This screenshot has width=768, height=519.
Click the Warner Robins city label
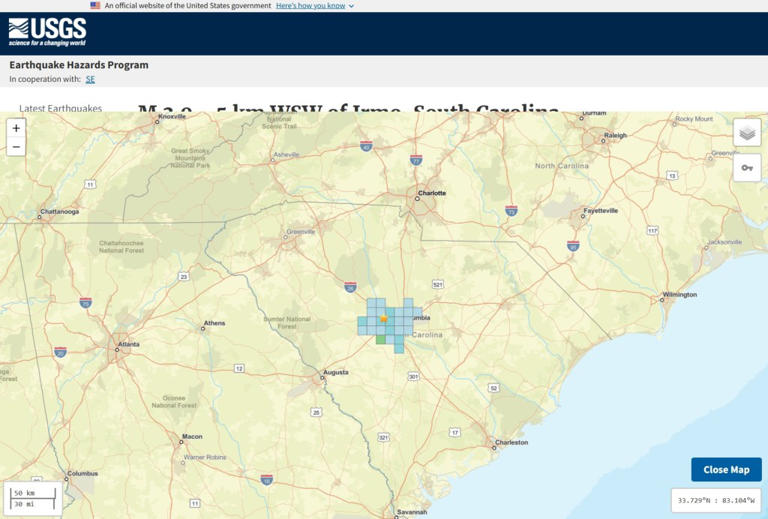[205, 457]
